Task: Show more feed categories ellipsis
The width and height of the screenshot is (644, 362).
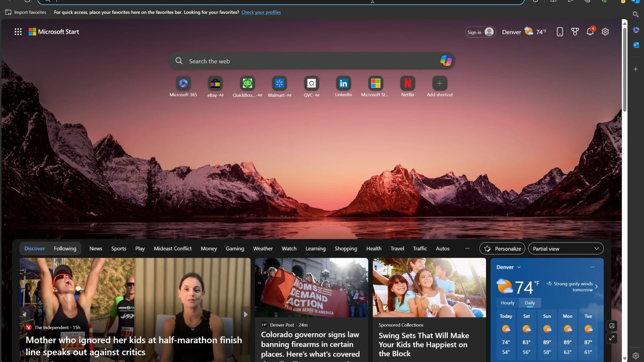Action: [467, 248]
